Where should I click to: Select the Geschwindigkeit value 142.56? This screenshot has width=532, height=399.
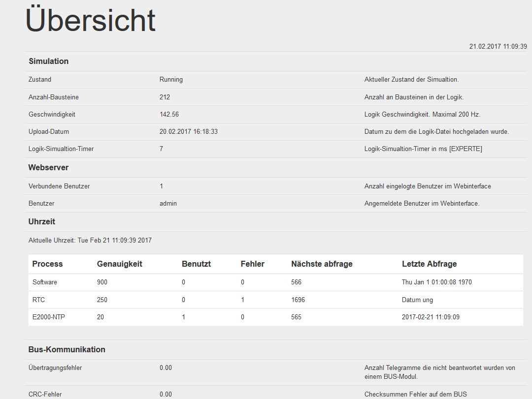click(169, 115)
